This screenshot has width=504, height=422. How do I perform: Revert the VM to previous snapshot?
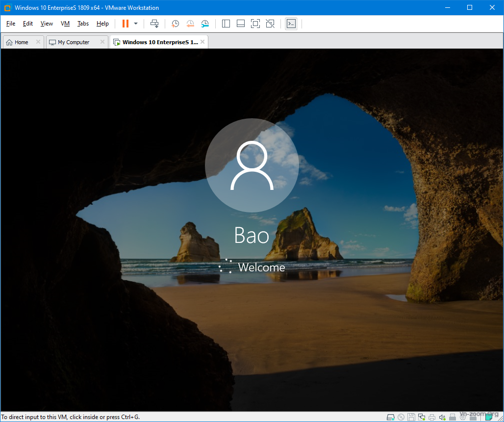(x=190, y=24)
